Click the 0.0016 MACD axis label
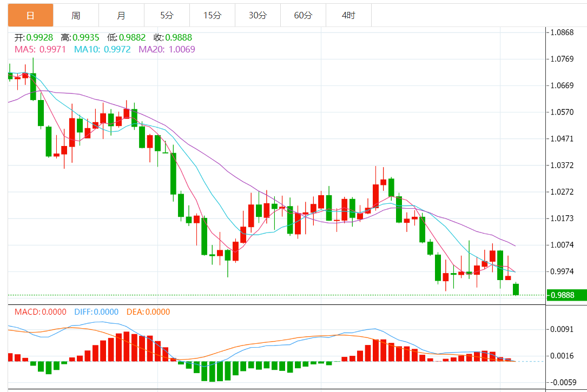 click(x=562, y=356)
